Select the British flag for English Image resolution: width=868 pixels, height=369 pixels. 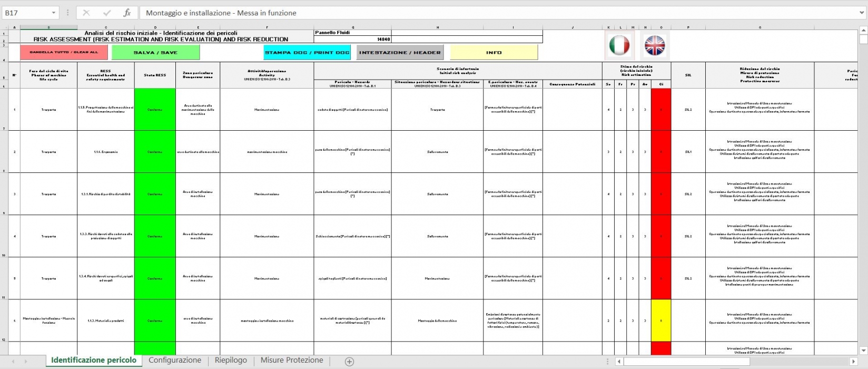655,45
